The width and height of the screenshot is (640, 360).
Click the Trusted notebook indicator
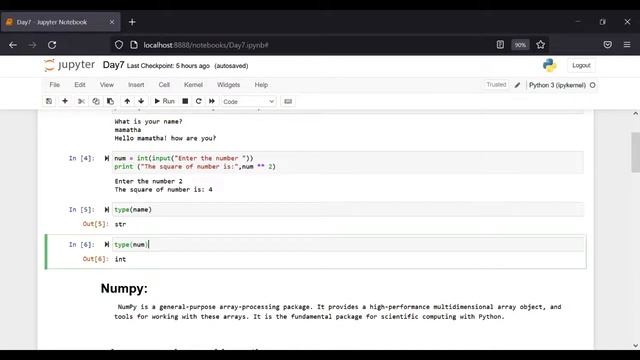496,84
